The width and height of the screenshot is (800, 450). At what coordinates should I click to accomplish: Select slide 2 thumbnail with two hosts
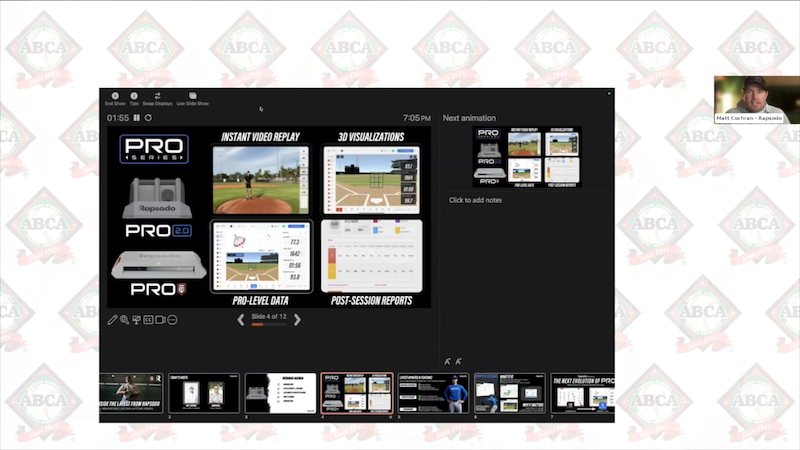pyautogui.click(x=204, y=393)
